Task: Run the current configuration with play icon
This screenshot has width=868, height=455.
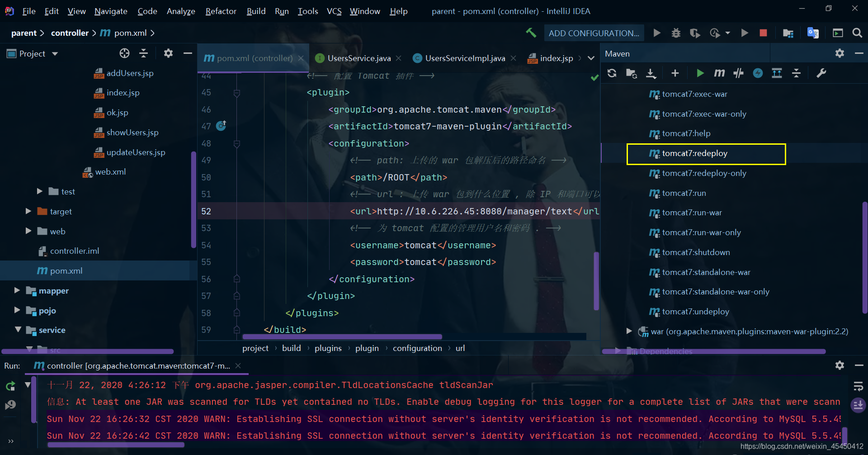Action: pos(657,33)
